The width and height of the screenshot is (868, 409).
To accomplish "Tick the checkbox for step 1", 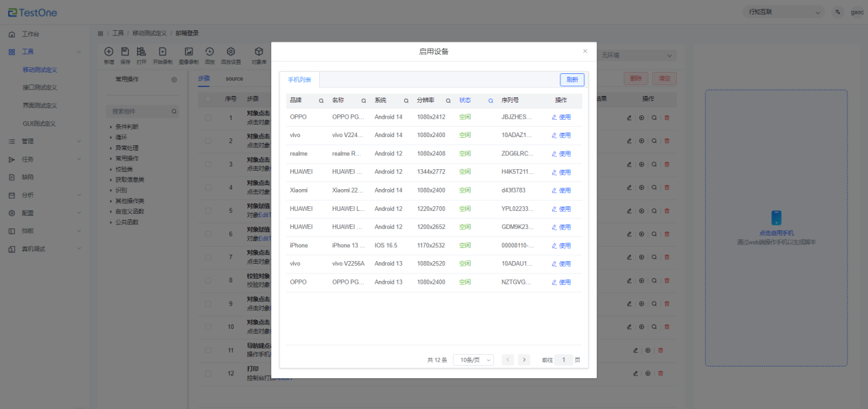I will [209, 118].
